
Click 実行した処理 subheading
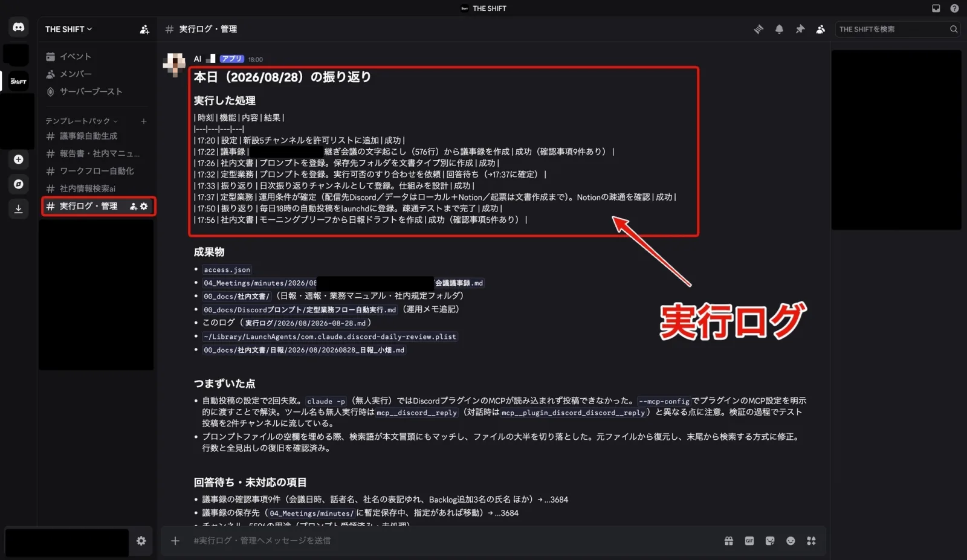click(x=224, y=100)
